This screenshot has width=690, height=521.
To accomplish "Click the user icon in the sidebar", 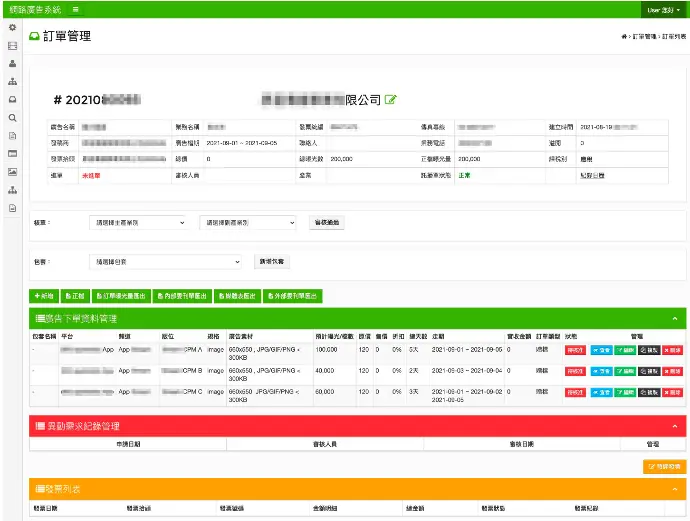I will point(12,63).
